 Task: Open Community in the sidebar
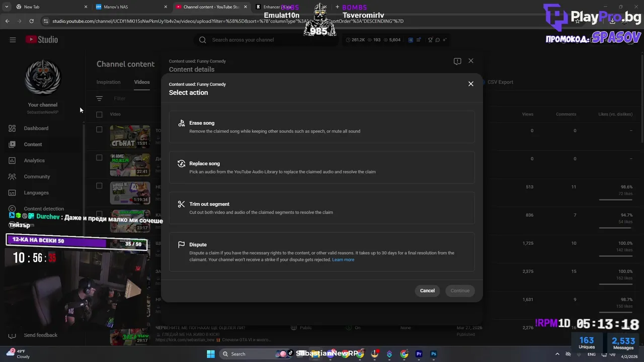[x=37, y=176]
